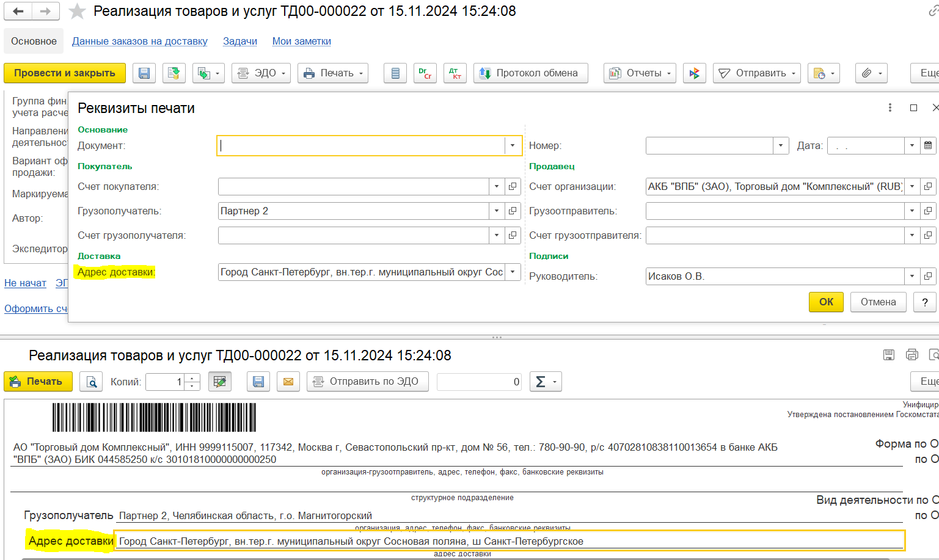939x560 pixels.
Task: Click the save document floppy icon in top toolbar
Action: coord(144,73)
